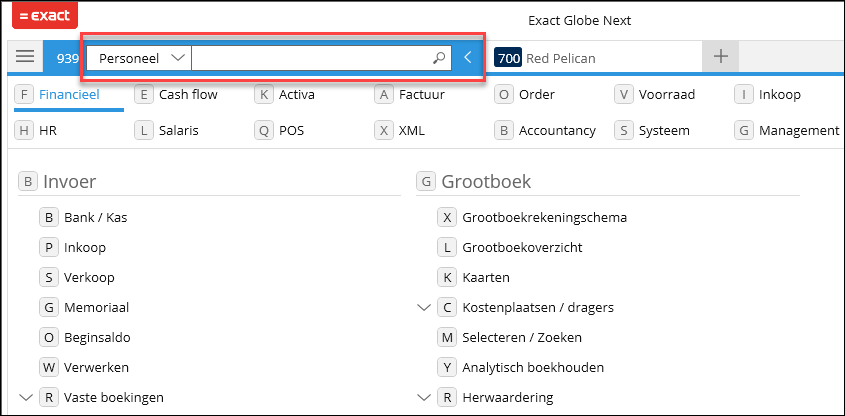Viewport: 845px width, 416px height.
Task: Click the O shortcut badge for Order
Action: [x=504, y=95]
